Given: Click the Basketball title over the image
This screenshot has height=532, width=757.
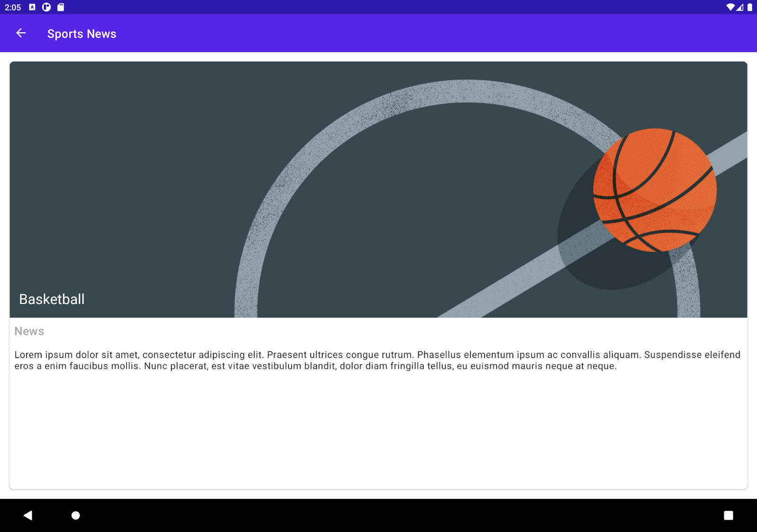Looking at the screenshot, I should [x=52, y=299].
